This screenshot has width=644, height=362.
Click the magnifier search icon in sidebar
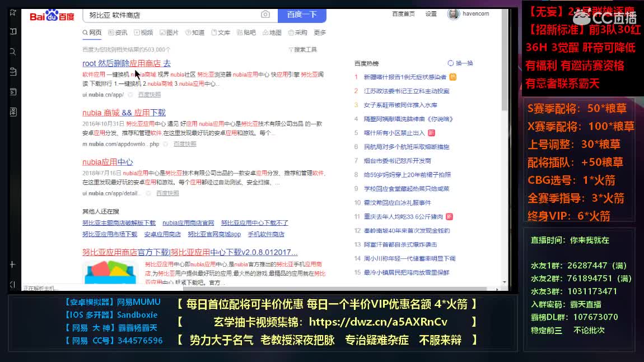pyautogui.click(x=13, y=52)
